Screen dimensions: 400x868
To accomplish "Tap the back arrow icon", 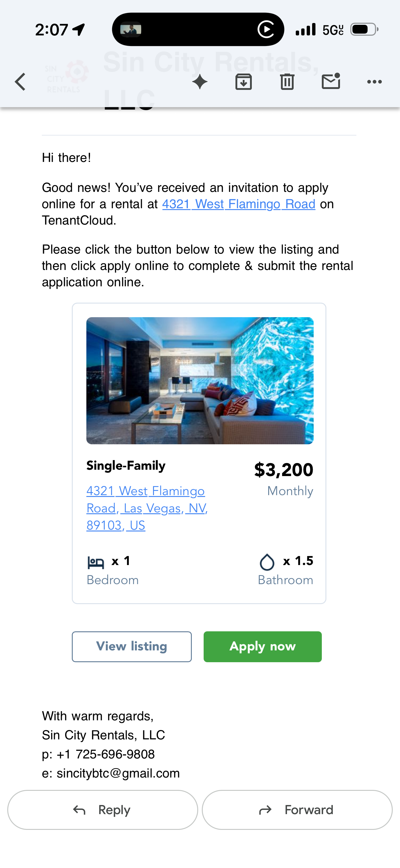I will [x=21, y=82].
